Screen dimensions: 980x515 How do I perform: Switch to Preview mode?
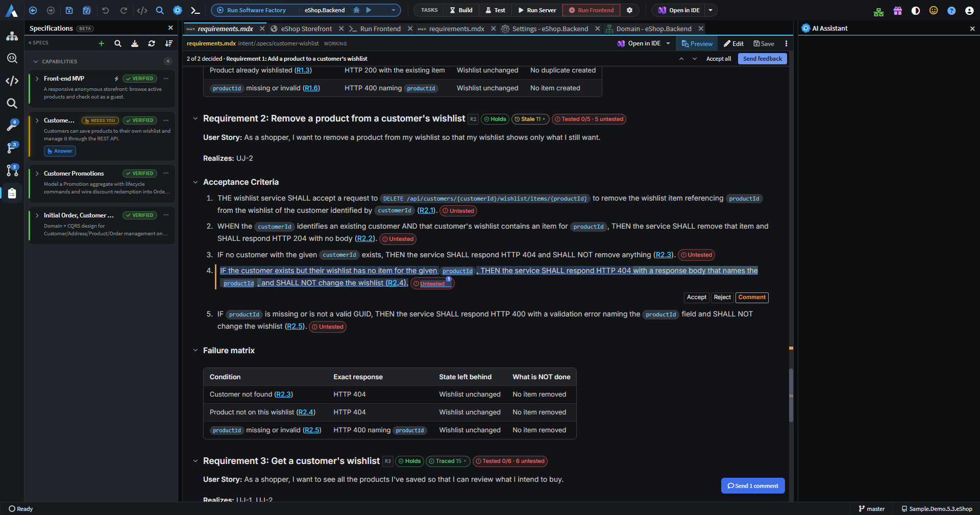tap(697, 44)
